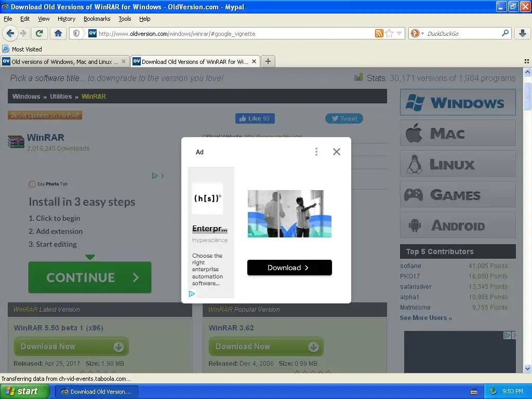Click the Facebook Like button

(x=255, y=118)
